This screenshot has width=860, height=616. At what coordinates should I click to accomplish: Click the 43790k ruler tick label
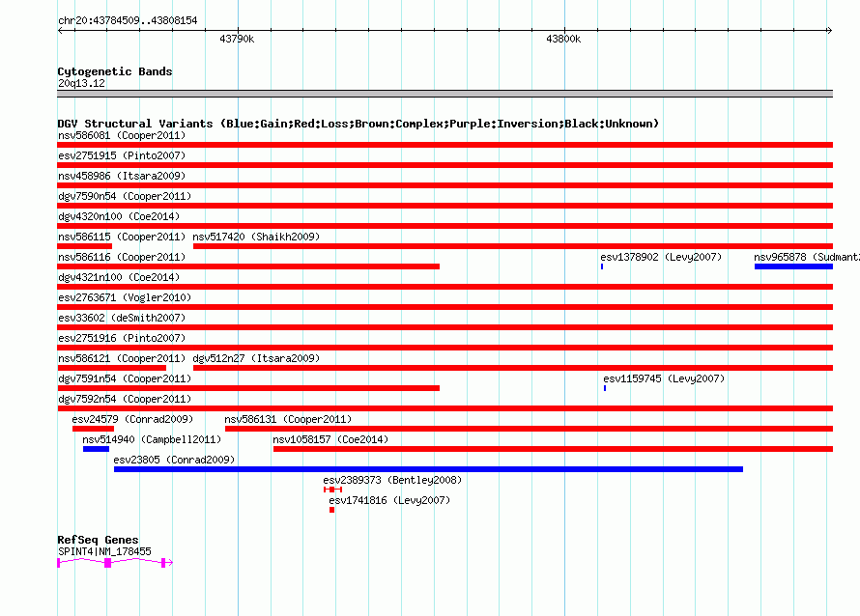pyautogui.click(x=237, y=39)
